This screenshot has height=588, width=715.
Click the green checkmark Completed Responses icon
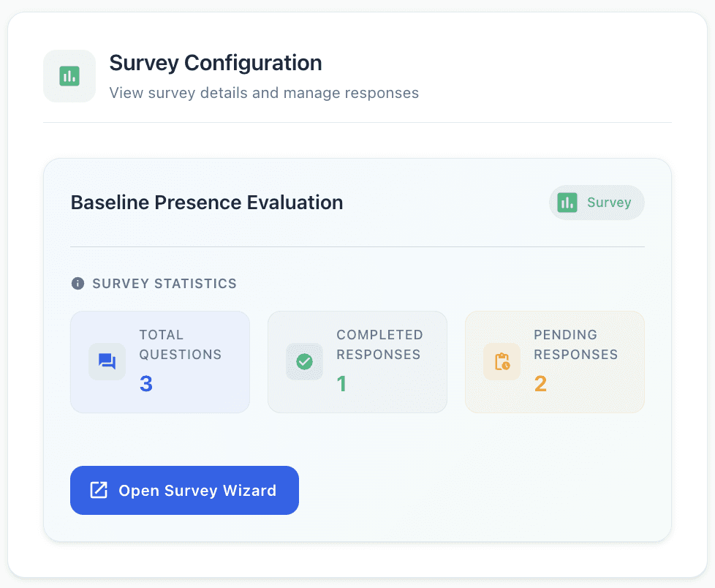coord(304,362)
